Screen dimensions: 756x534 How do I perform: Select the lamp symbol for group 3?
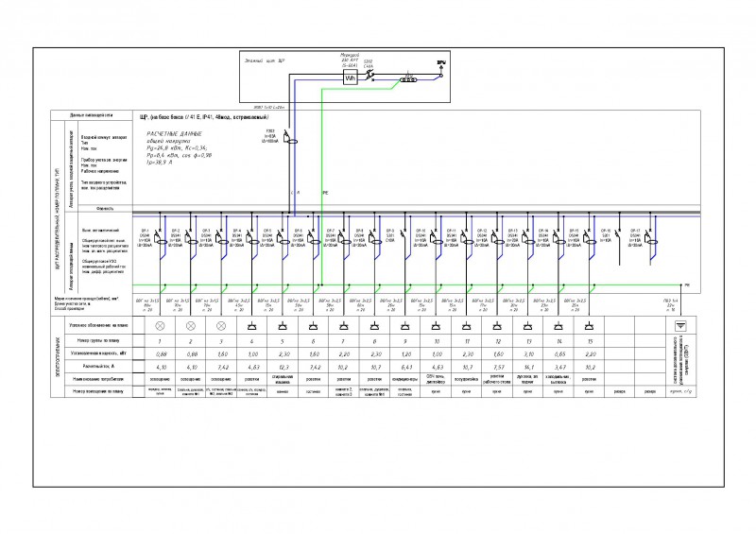pyautogui.click(x=221, y=326)
